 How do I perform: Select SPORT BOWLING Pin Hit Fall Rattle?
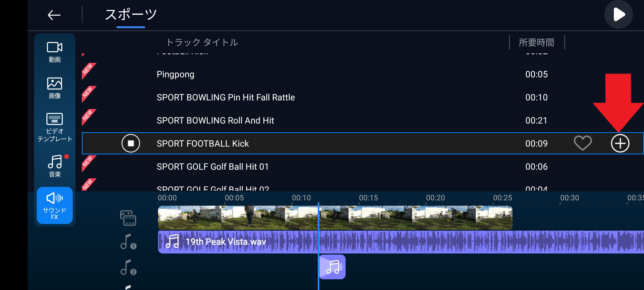pos(362,97)
